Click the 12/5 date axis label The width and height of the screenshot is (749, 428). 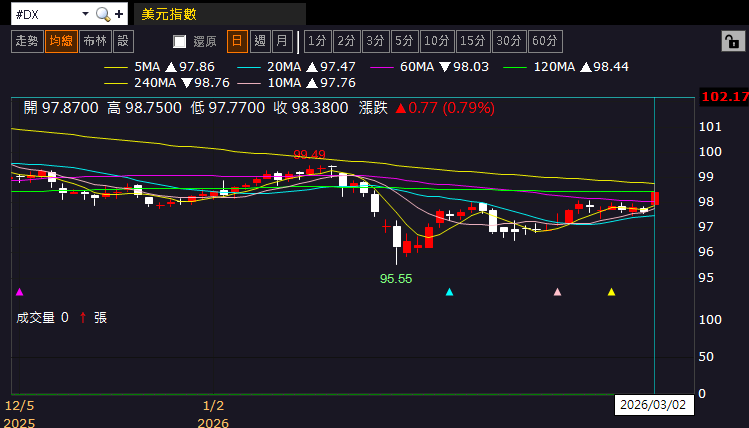point(20,406)
